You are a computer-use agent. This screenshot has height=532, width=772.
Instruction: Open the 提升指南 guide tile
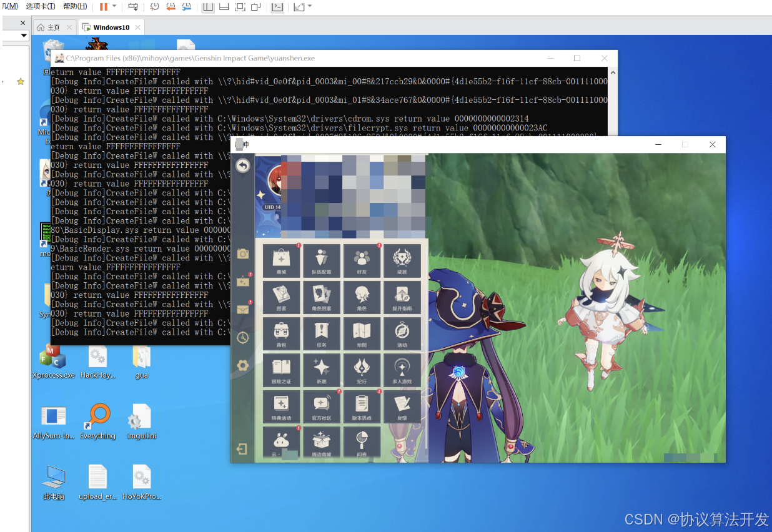[x=402, y=297]
